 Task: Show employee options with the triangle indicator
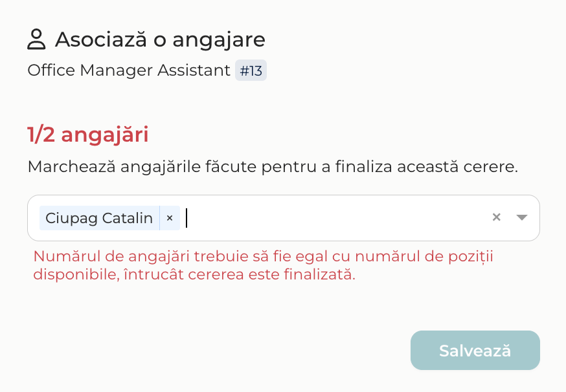521,217
